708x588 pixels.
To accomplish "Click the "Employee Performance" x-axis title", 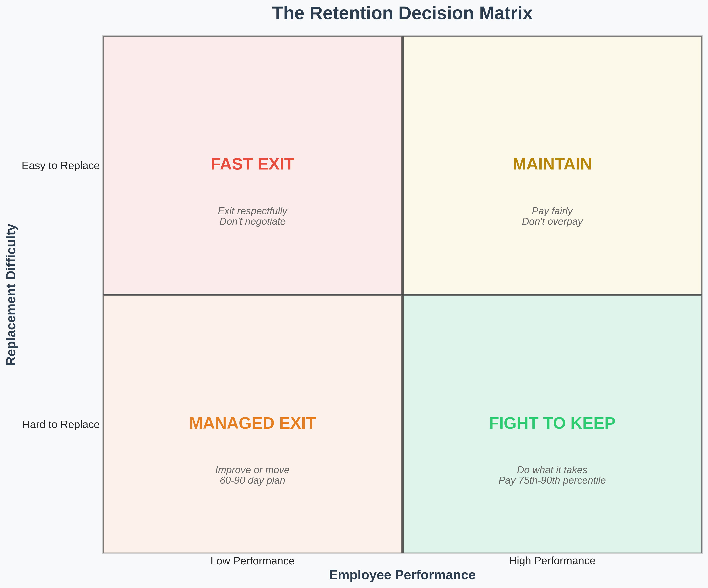I will (x=402, y=575).
